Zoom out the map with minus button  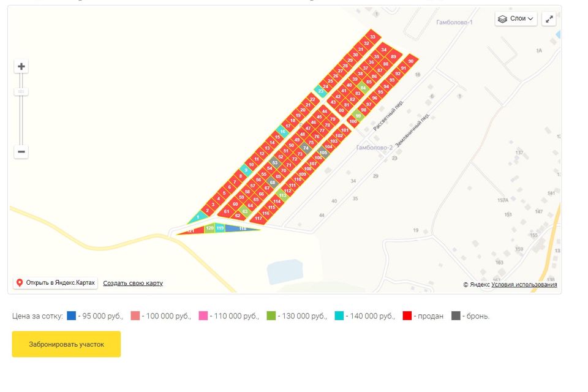21,151
